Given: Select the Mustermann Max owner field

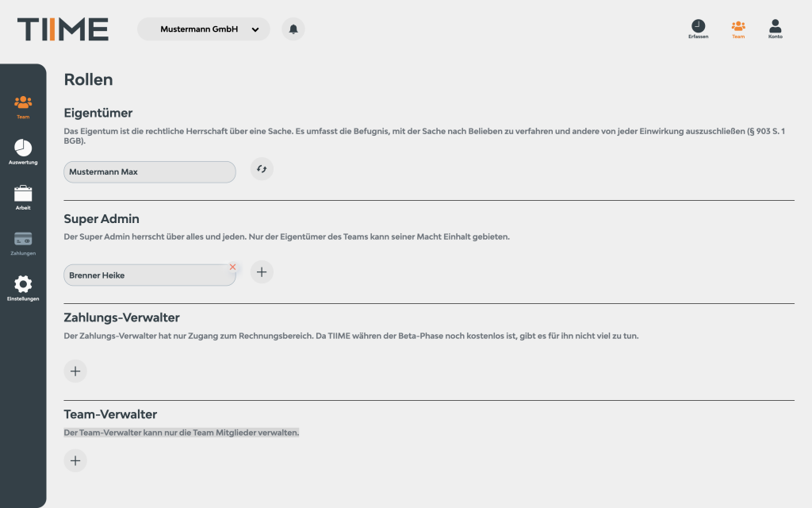Looking at the screenshot, I should [x=150, y=172].
